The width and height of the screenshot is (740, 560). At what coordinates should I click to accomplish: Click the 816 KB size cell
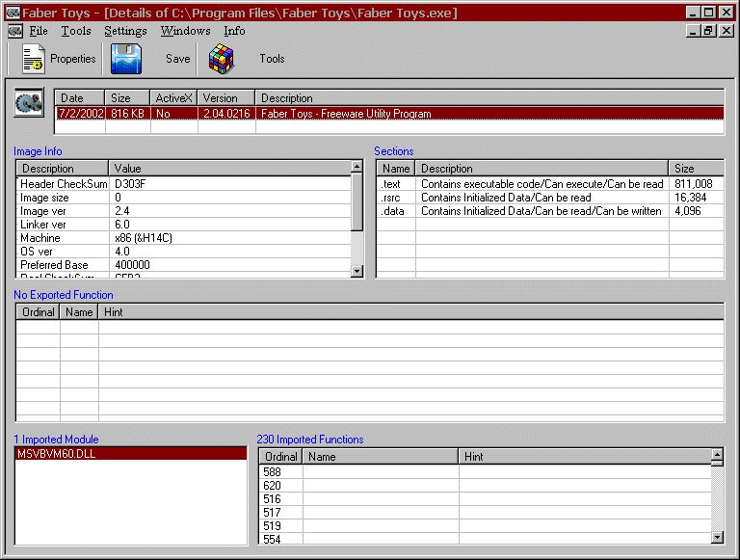pyautogui.click(x=127, y=114)
